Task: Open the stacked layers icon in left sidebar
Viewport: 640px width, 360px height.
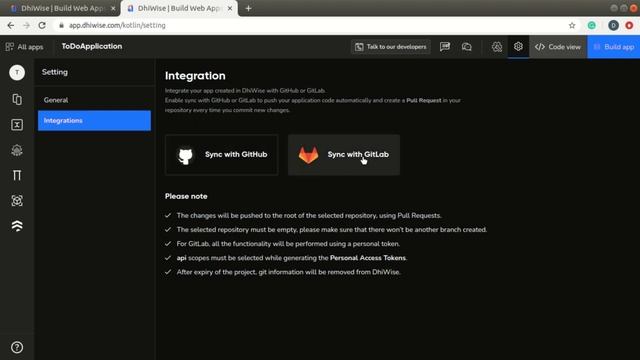Action: pyautogui.click(x=17, y=226)
